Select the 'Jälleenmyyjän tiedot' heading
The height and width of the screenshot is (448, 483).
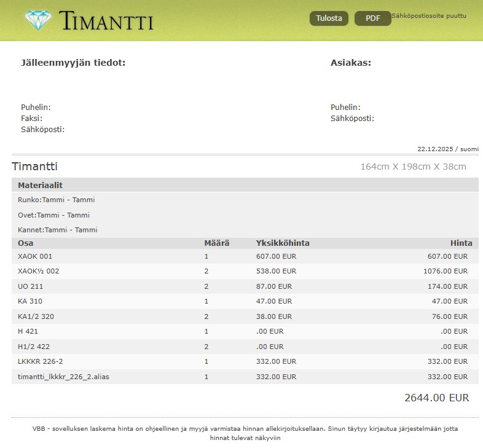pyautogui.click(x=73, y=63)
